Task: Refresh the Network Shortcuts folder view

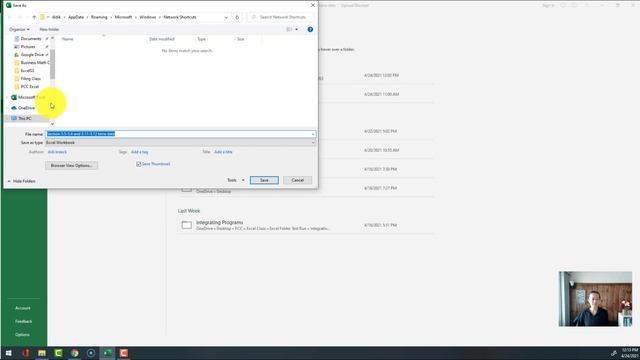Action: (237, 17)
